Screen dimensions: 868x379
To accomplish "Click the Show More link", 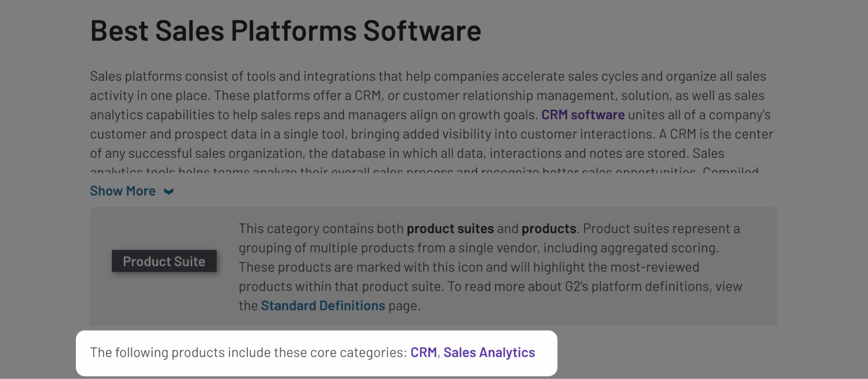I will point(123,191).
